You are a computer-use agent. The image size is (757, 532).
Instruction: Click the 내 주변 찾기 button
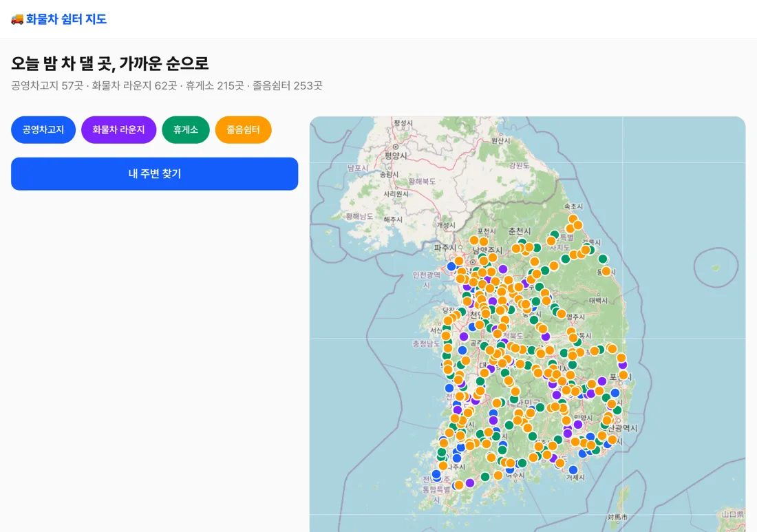[154, 174]
